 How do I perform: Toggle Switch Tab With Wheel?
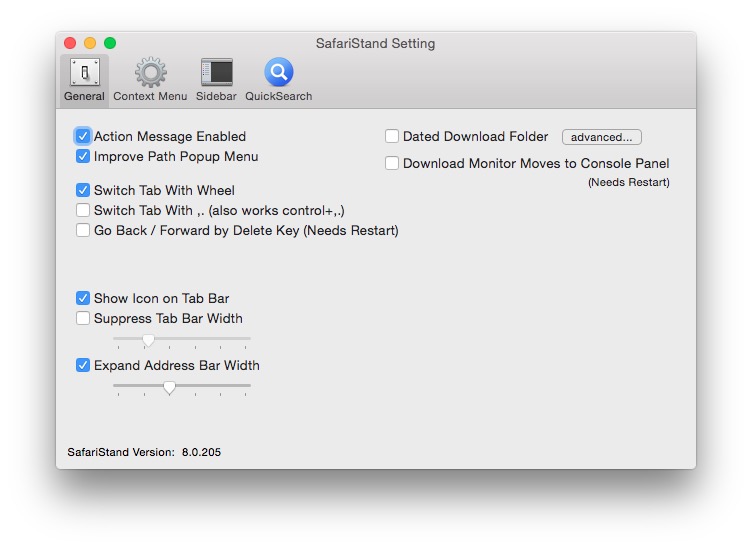[83, 190]
